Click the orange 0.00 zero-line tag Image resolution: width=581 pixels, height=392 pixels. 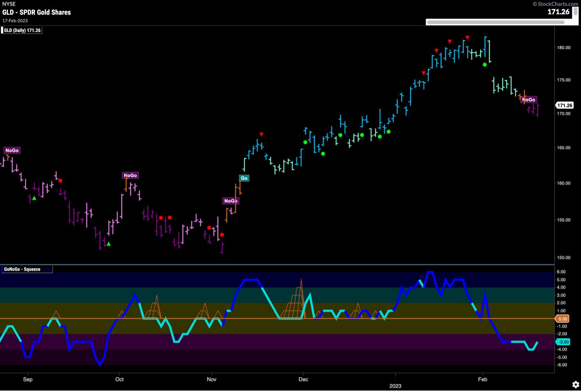[x=562, y=319]
